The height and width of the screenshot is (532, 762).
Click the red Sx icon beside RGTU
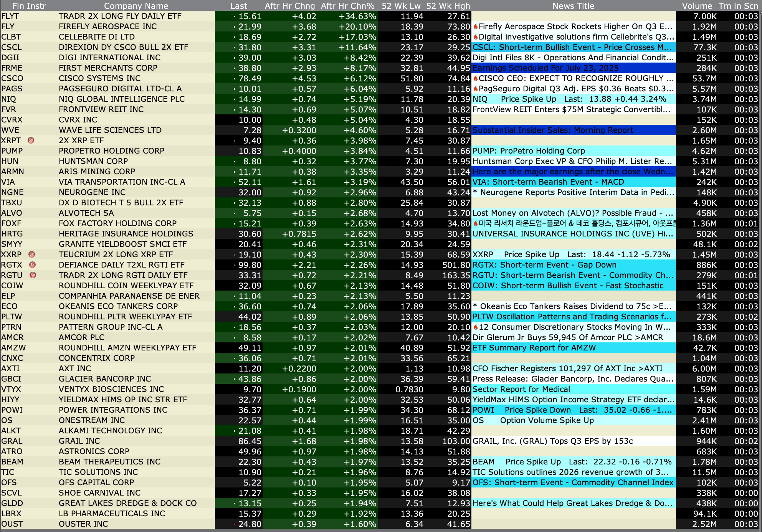tap(33, 275)
